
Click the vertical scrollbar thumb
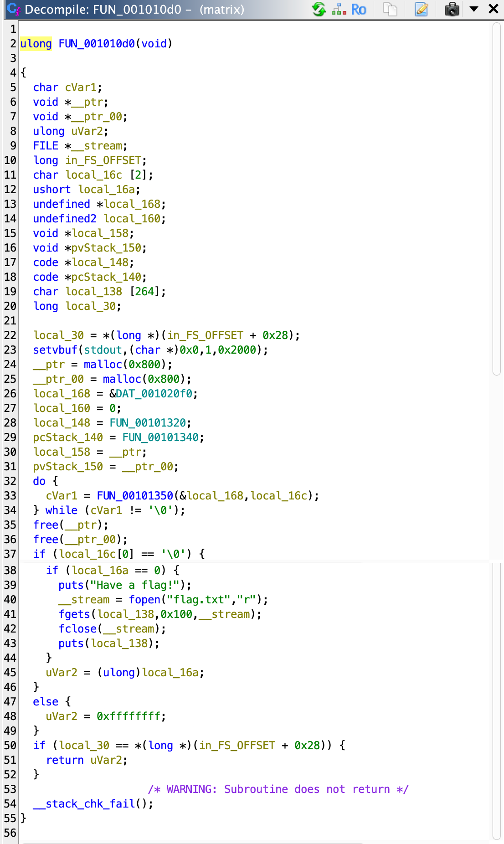point(496,199)
